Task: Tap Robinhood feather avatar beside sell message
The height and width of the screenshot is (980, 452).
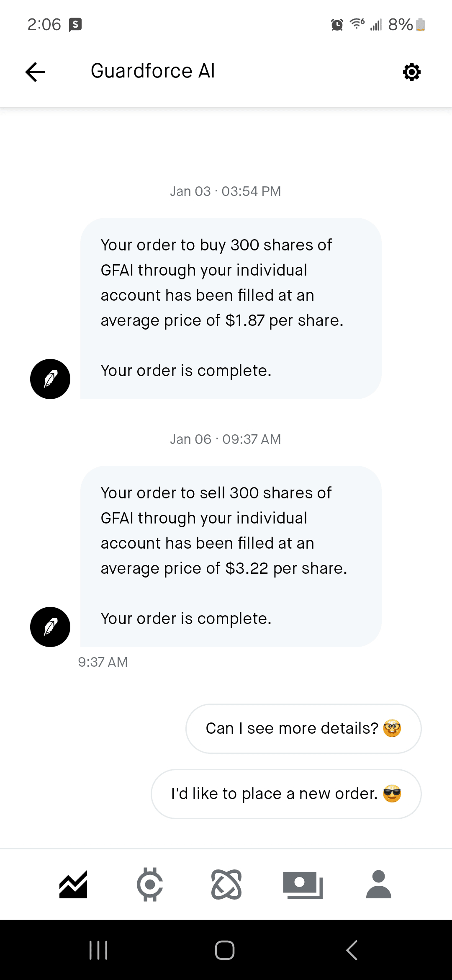Action: pyautogui.click(x=50, y=627)
